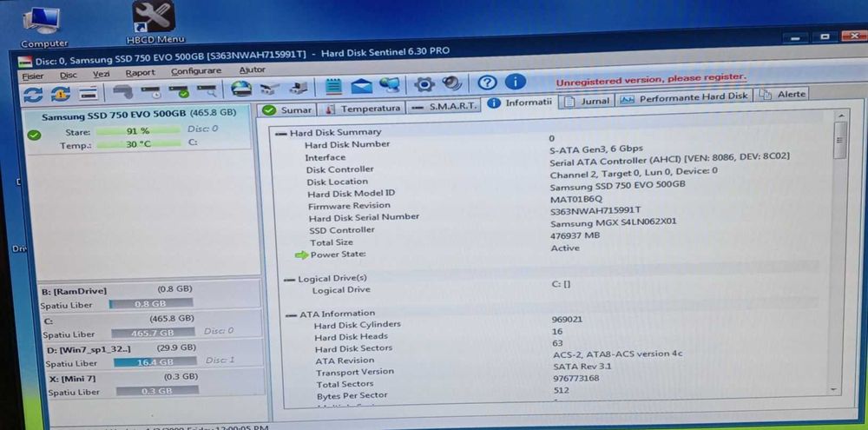Click the Firmware Revision value MAT01B6Q
This screenshot has width=868, height=430.
[576, 199]
